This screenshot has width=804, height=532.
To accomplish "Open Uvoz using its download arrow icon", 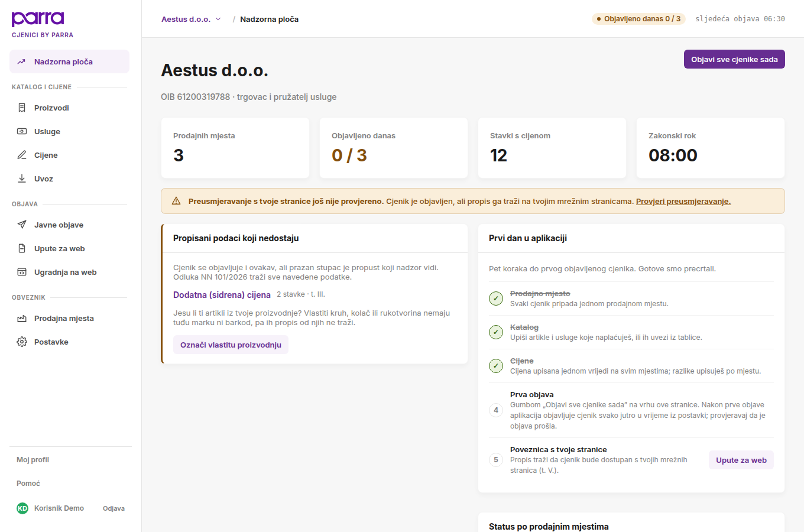I will (x=22, y=179).
